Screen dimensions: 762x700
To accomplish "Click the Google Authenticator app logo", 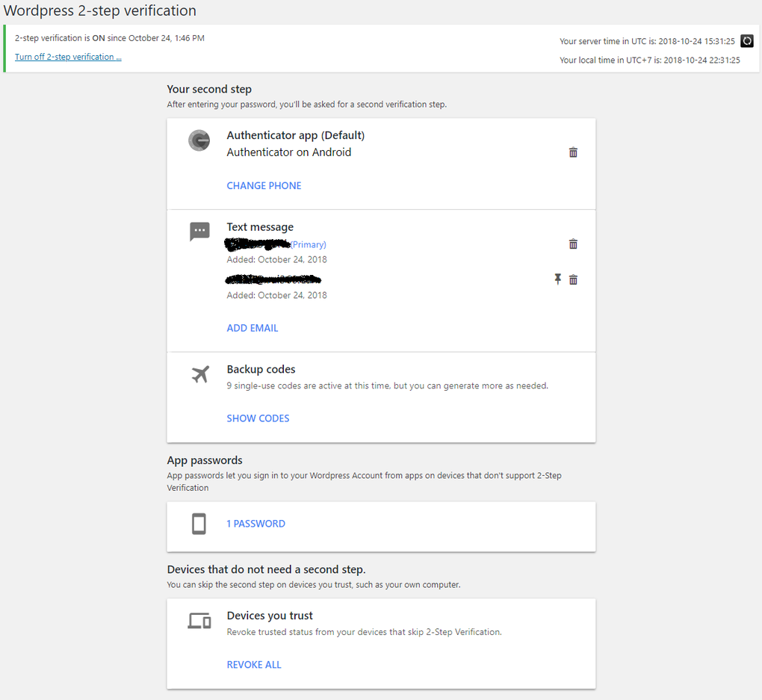I will click(x=199, y=140).
